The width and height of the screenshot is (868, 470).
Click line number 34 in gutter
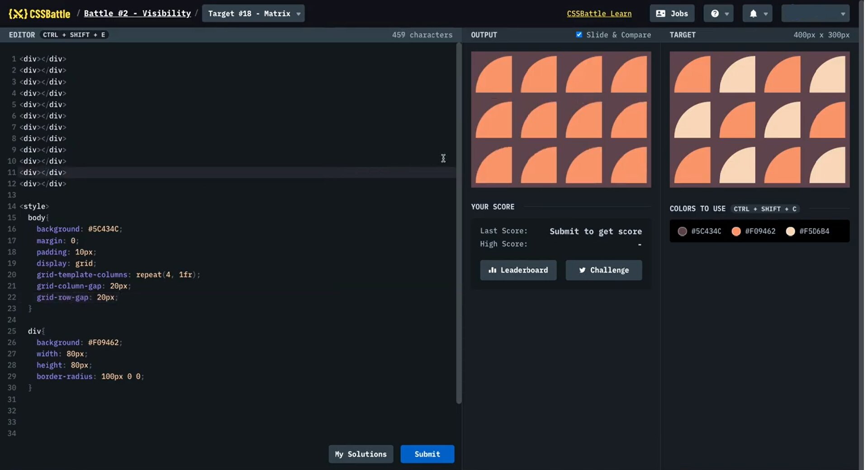tap(12, 433)
